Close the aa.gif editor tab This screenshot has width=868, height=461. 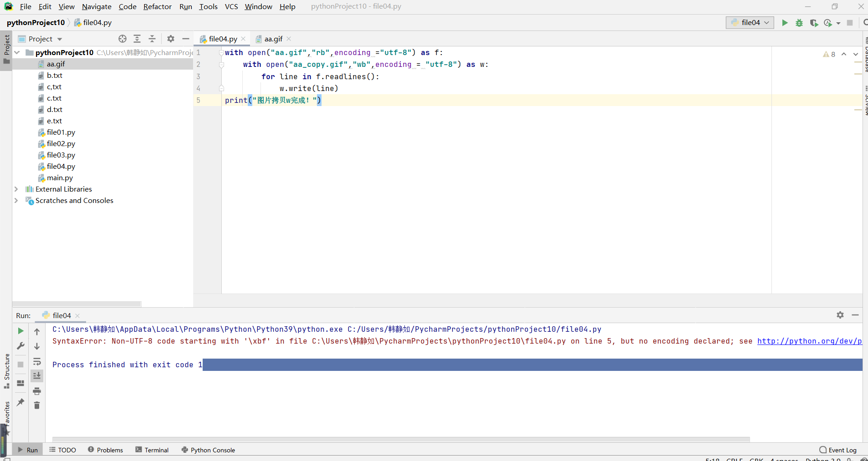(289, 39)
